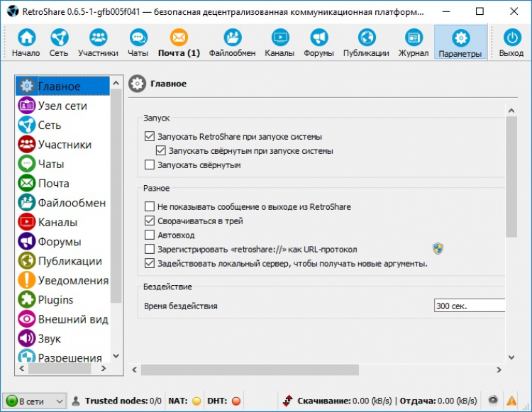Click sidebar horizontal scroll left arrow
Screen dimensions: 532x412
(22, 368)
